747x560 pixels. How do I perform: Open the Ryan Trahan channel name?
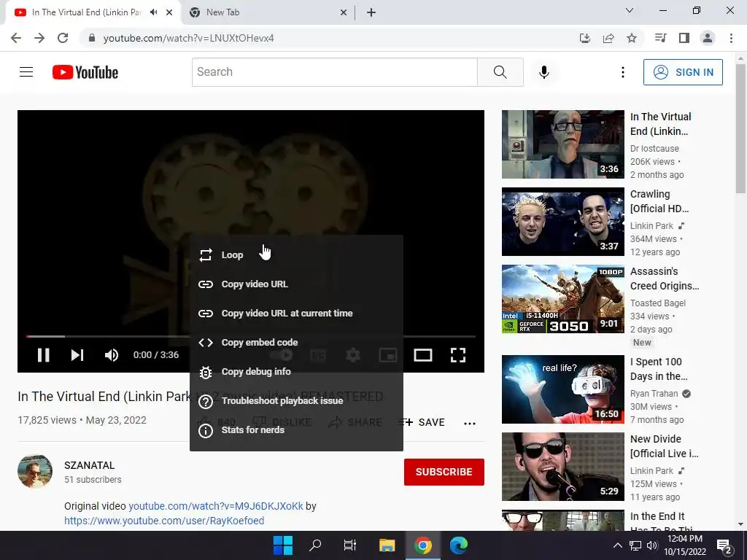point(654,393)
